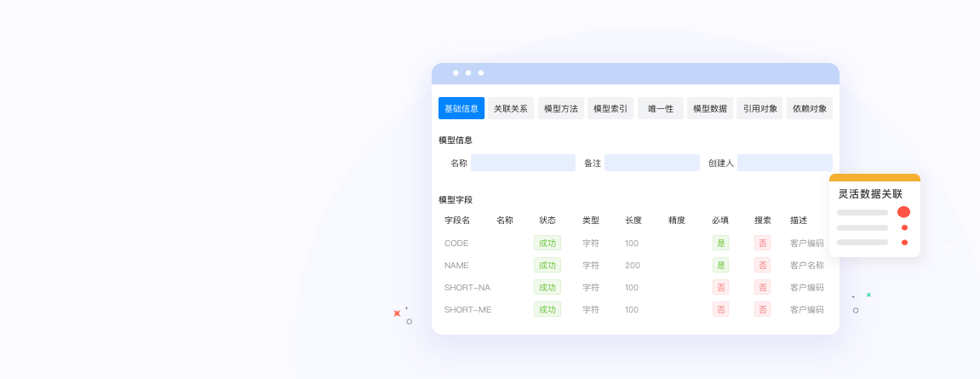The image size is (980, 379).
Task: Select the 引用对象 tab
Action: 760,108
